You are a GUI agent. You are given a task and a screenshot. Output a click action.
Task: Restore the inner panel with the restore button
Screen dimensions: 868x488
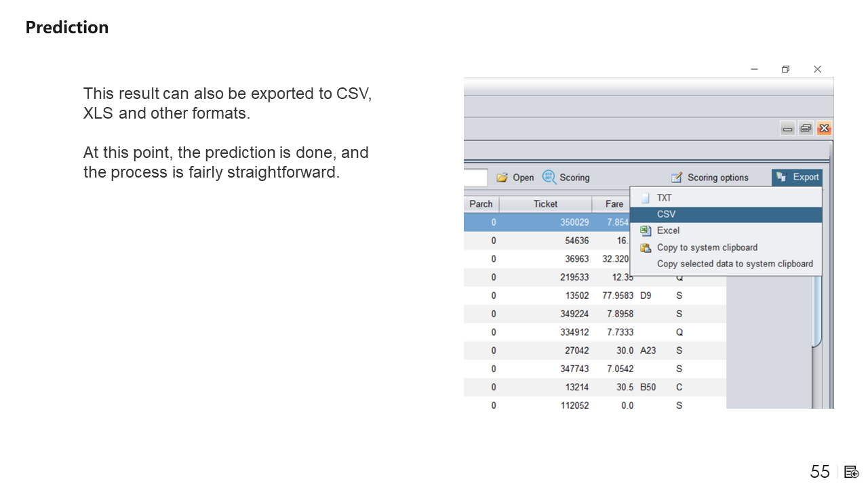coord(806,129)
